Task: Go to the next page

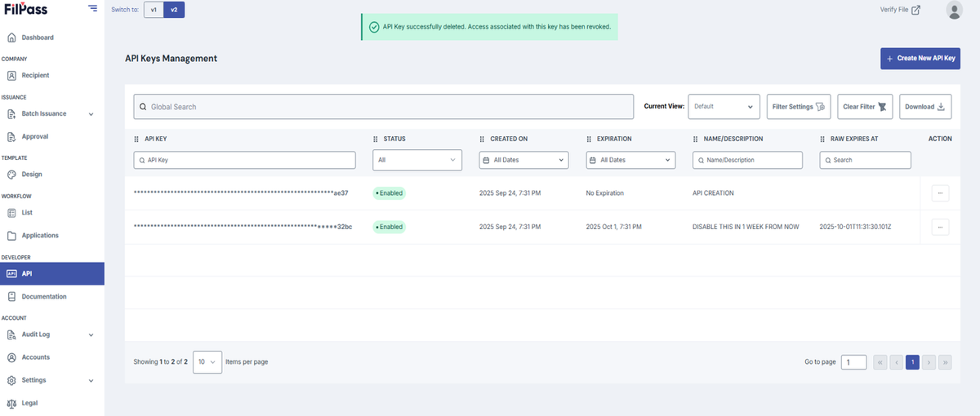Action: 929,361
